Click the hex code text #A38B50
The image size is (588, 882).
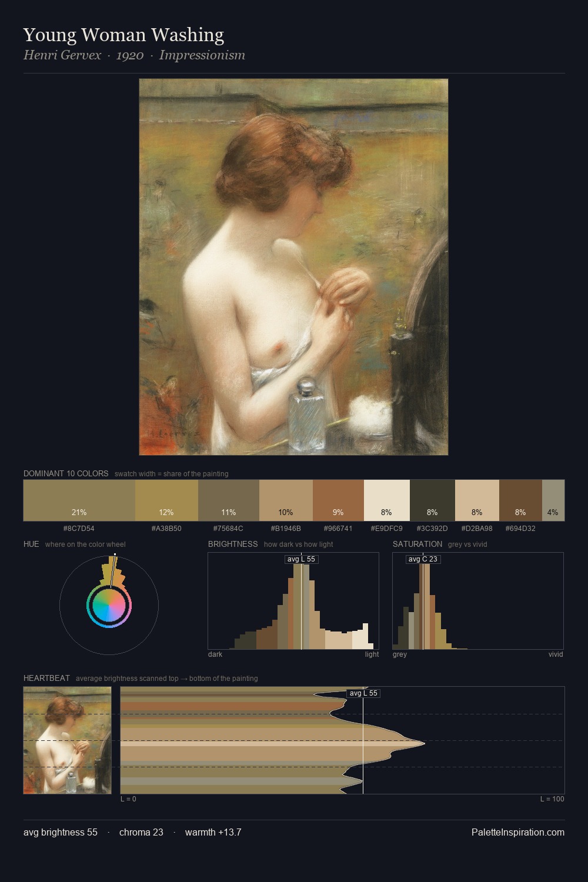coord(166,529)
